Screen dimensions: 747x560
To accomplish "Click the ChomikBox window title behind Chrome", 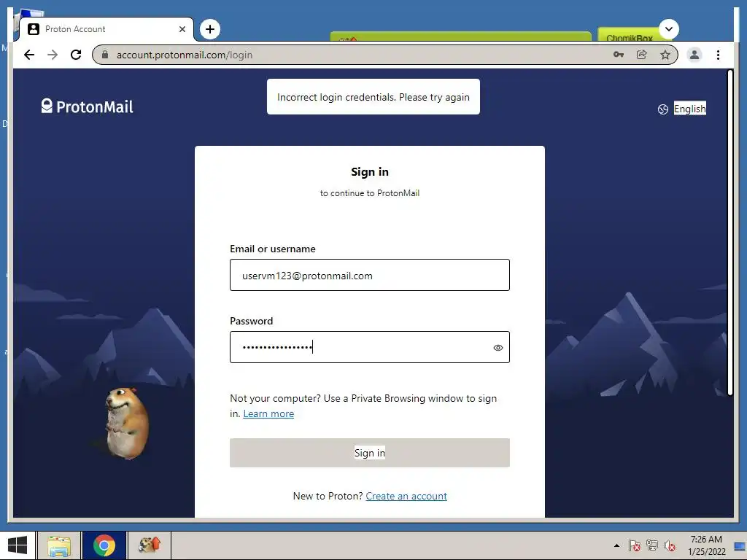I will click(630, 38).
